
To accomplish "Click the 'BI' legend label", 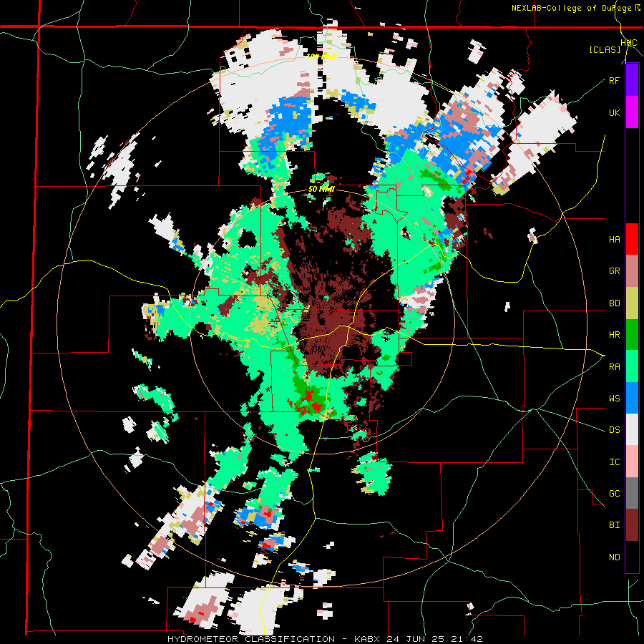I will coord(614,525).
